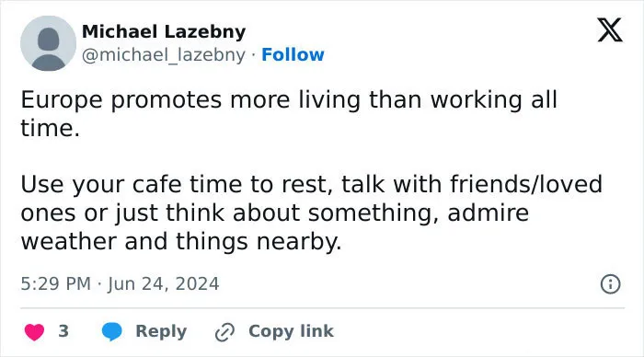Screen dimensions: 644x357
Task: Click the Reply label
Action: tap(161, 331)
